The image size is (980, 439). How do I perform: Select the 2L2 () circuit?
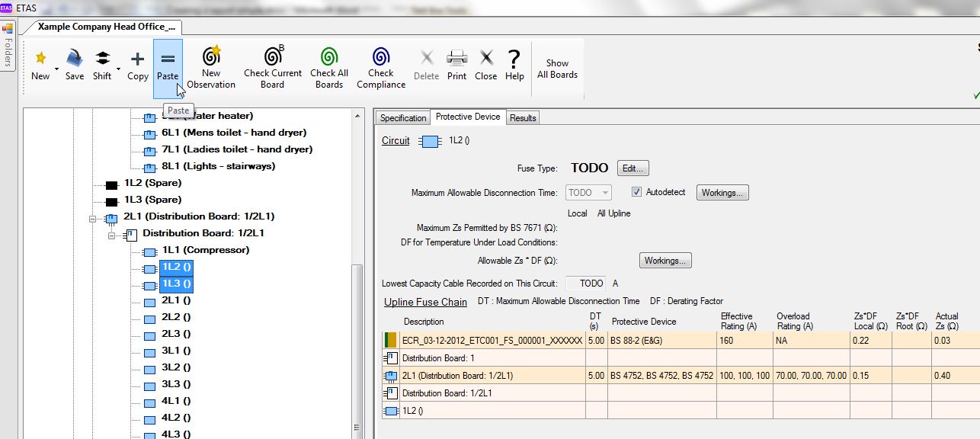tap(176, 317)
